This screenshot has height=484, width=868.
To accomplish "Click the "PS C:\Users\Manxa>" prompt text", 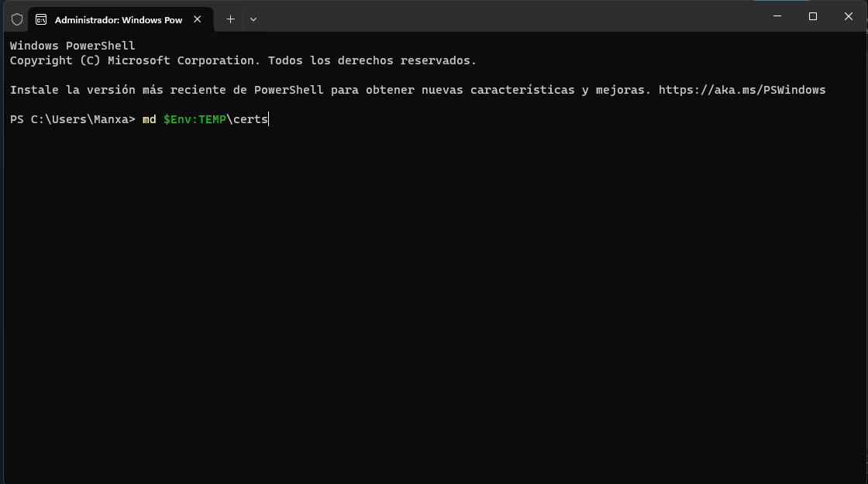I will coord(73,119).
